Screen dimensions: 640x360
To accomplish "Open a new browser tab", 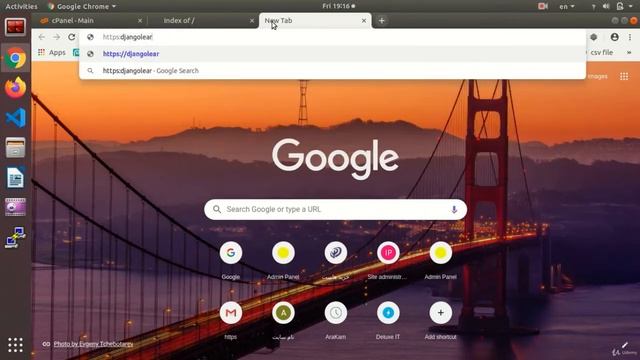I will click(382, 20).
